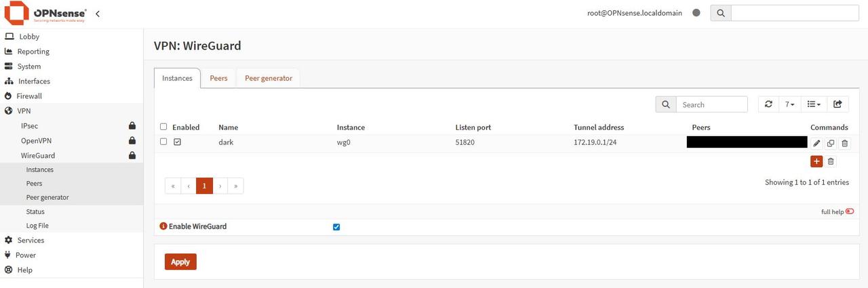
Task: Click the IPsec lock icon
Action: tap(132, 126)
